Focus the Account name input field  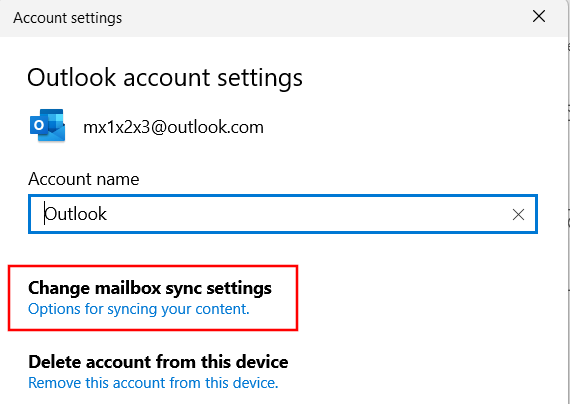283,214
